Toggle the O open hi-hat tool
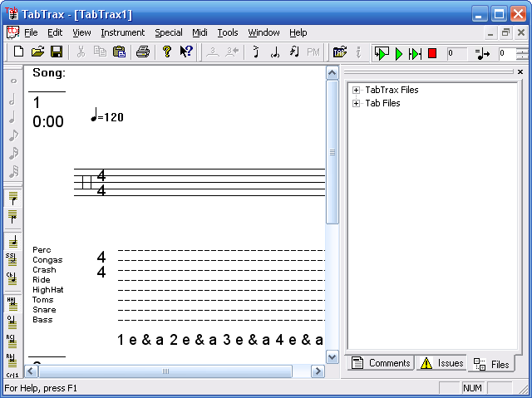Image resolution: width=532 pixels, height=398 pixels. point(12,322)
